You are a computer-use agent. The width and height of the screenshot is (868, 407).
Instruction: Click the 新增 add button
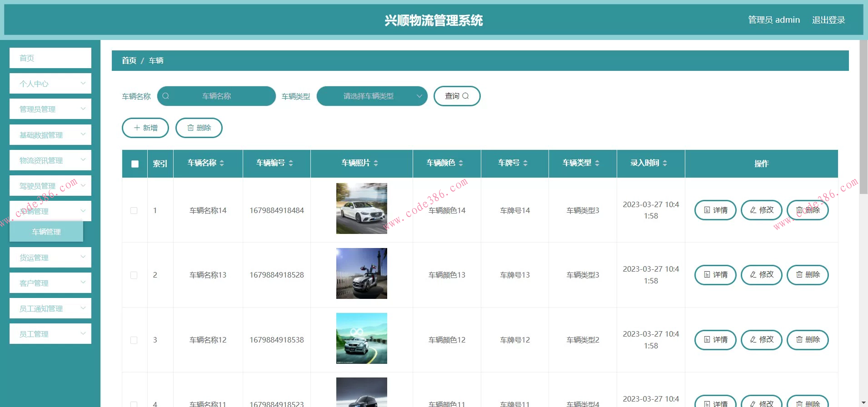coord(145,128)
